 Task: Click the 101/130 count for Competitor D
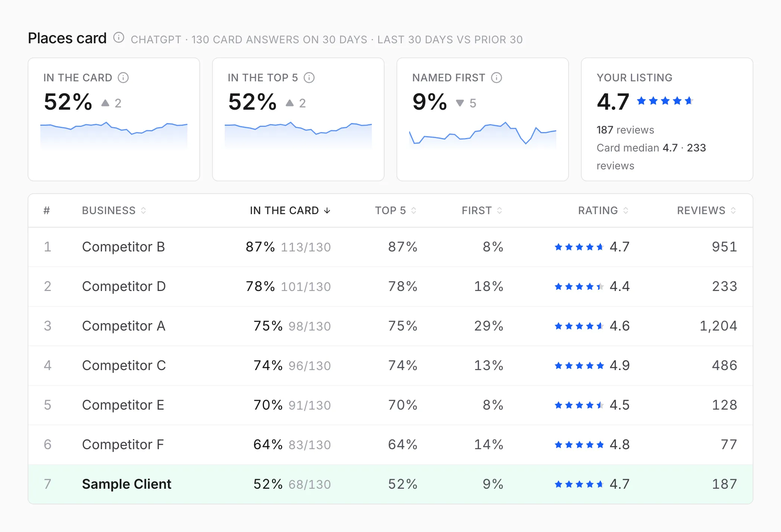pos(306,287)
